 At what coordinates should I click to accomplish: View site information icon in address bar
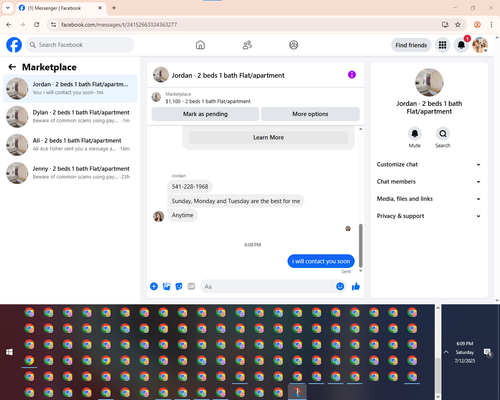pyautogui.click(x=53, y=24)
